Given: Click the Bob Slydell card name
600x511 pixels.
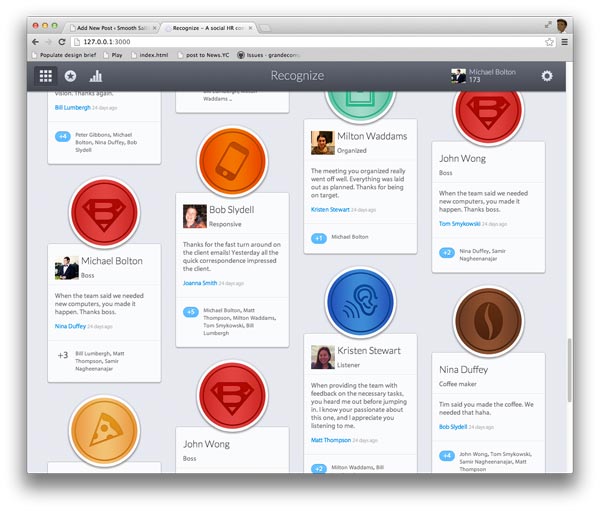Looking at the screenshot, I should (x=232, y=210).
